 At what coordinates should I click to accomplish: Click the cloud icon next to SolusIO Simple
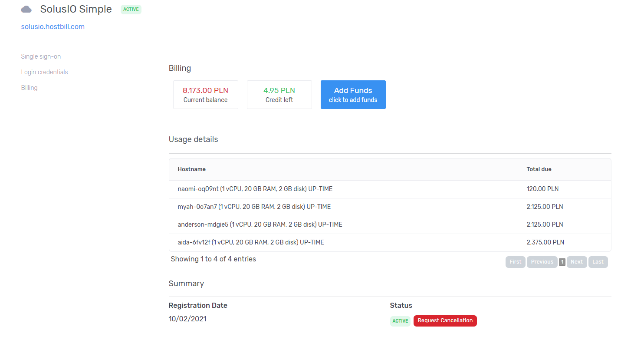coord(26,9)
